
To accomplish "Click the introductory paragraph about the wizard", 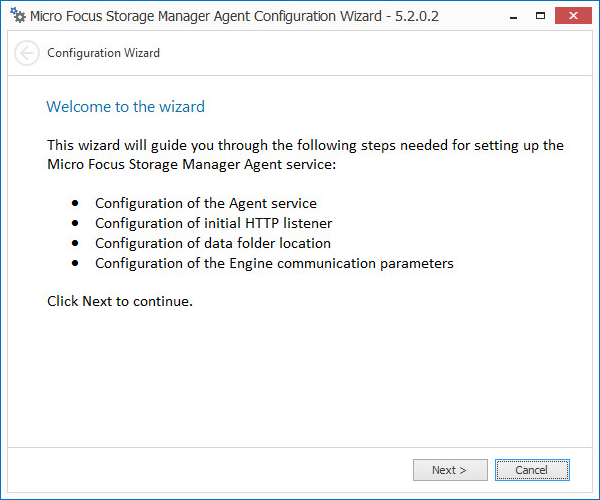I will click(x=305, y=154).
